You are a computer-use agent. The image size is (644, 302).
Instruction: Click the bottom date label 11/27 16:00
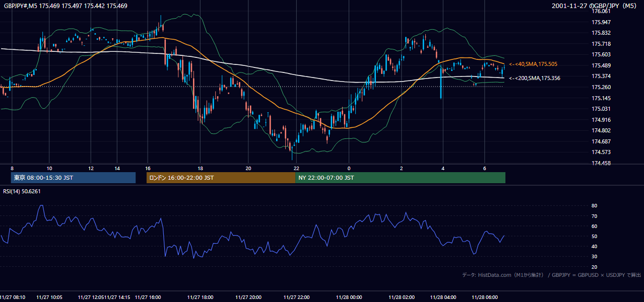(x=148, y=297)
